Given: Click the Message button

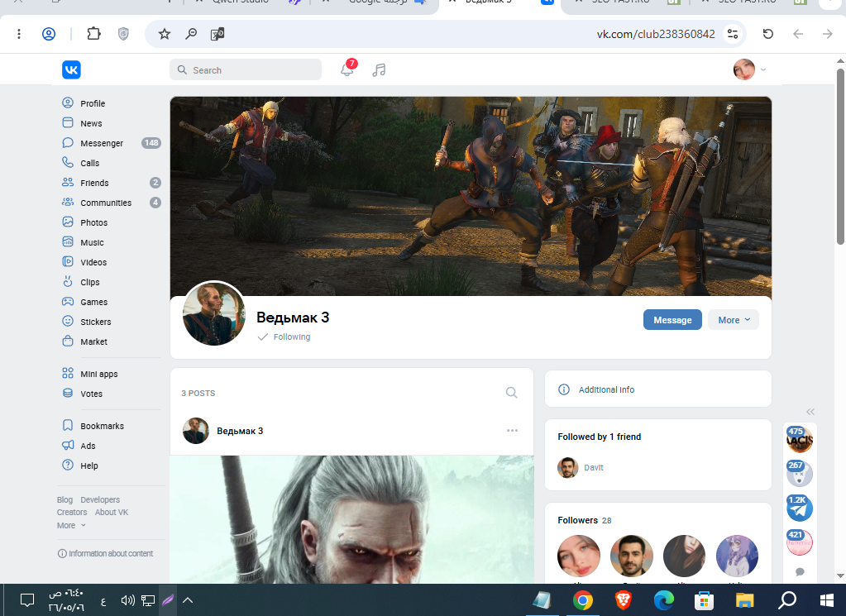Looking at the screenshot, I should tap(672, 320).
